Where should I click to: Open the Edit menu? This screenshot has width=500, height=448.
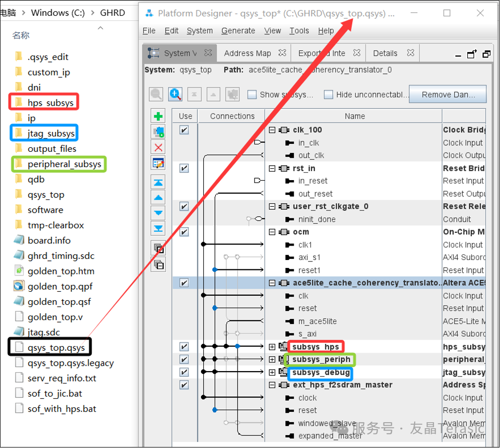pyautogui.click(x=171, y=31)
